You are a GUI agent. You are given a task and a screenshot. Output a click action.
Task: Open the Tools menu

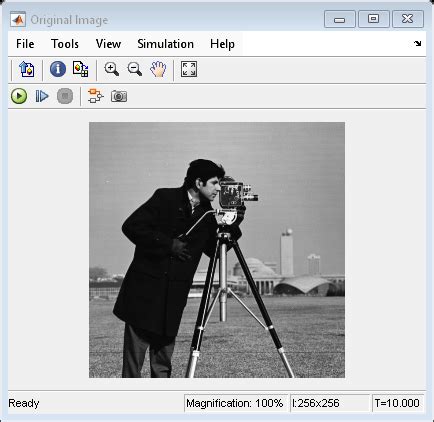(65, 44)
